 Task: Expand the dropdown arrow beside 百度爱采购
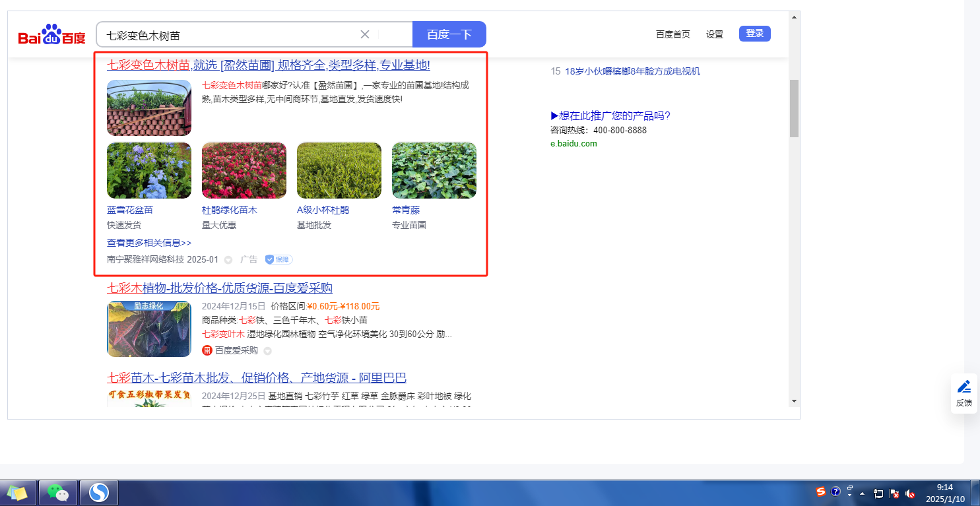tap(267, 351)
